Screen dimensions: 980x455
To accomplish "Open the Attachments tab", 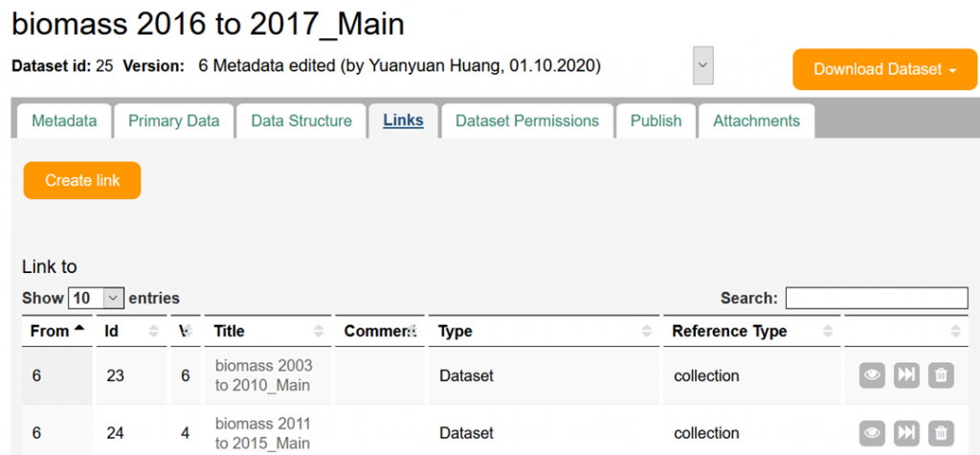I will pos(756,121).
